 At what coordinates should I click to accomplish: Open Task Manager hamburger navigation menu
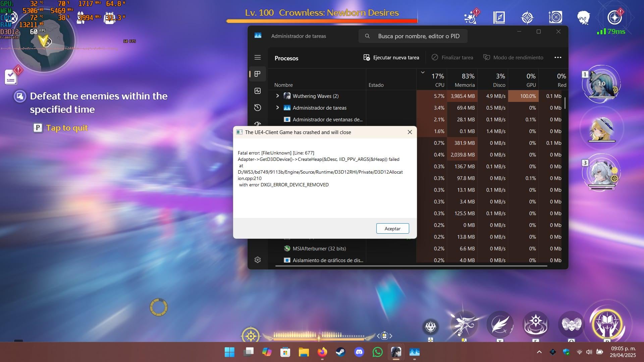[258, 57]
